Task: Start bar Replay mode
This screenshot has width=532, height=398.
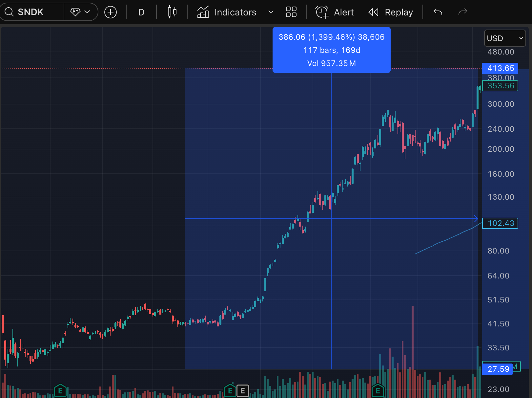Action: tap(391, 12)
